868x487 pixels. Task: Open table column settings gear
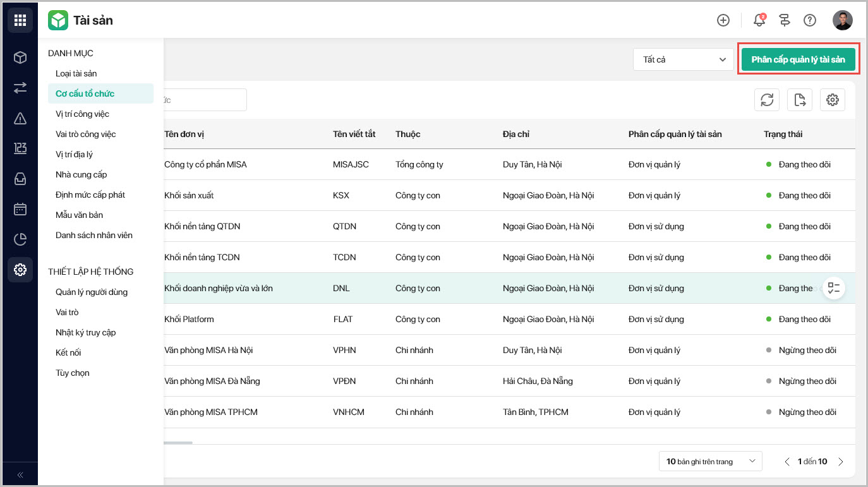click(833, 100)
